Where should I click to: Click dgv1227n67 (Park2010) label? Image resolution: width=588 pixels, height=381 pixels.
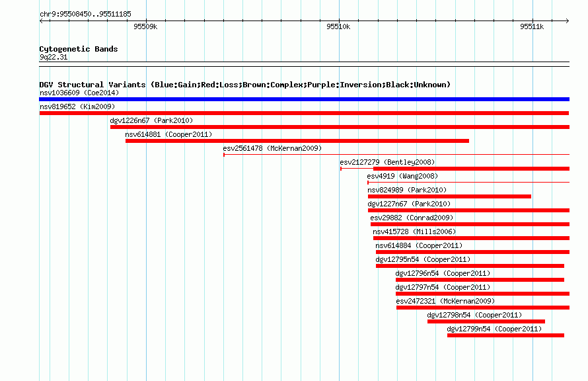pyautogui.click(x=409, y=204)
